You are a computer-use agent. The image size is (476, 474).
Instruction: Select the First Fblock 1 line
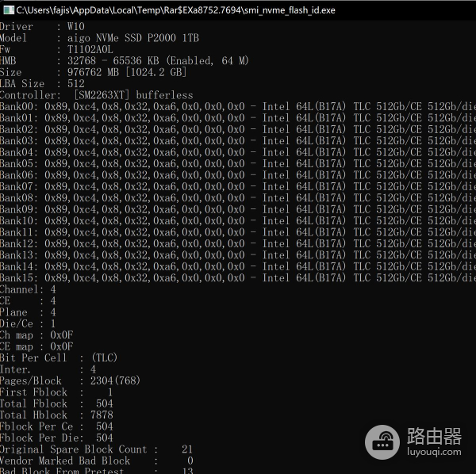[56, 392]
